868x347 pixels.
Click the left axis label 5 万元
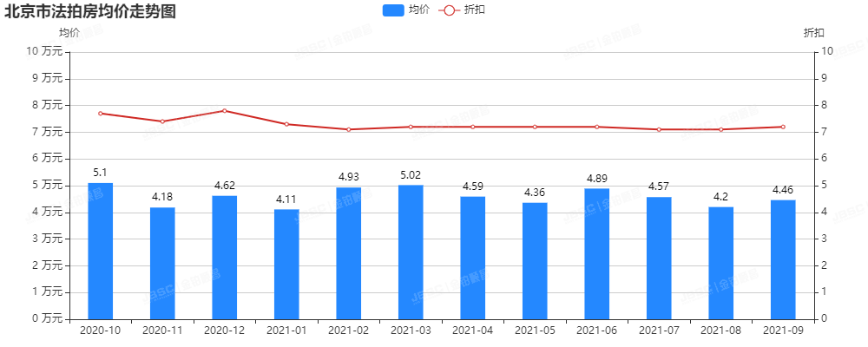click(47, 185)
